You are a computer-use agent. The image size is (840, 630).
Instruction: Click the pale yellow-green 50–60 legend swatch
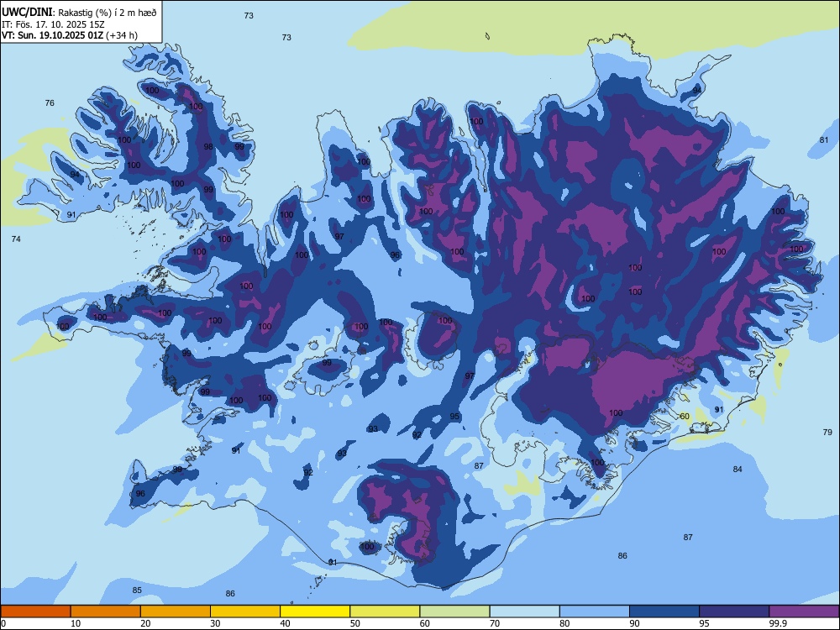(x=385, y=612)
